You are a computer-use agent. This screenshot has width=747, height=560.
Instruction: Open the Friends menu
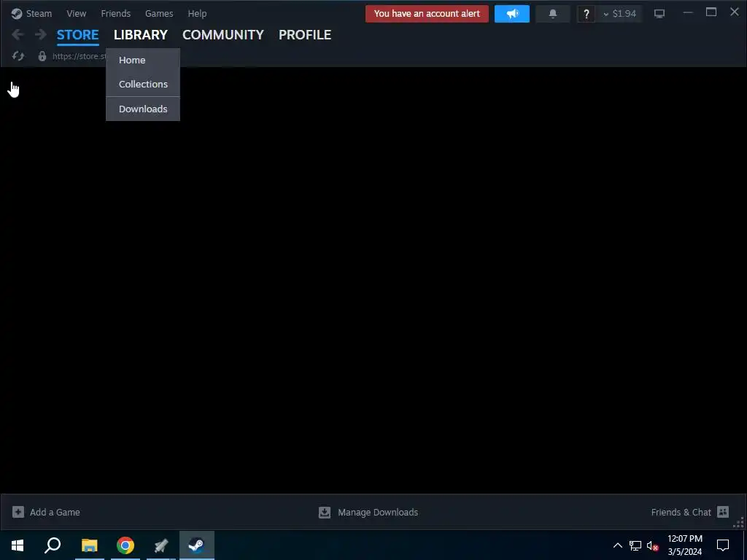(x=116, y=13)
